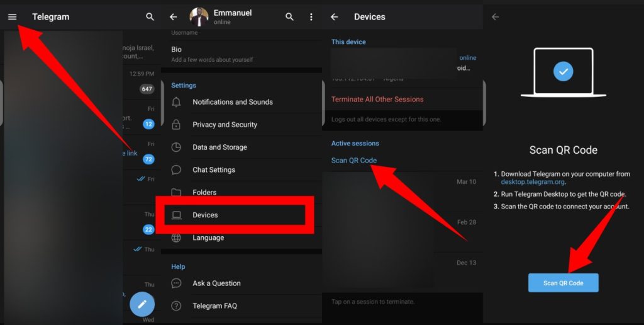Tap the Language globe icon

pyautogui.click(x=176, y=238)
